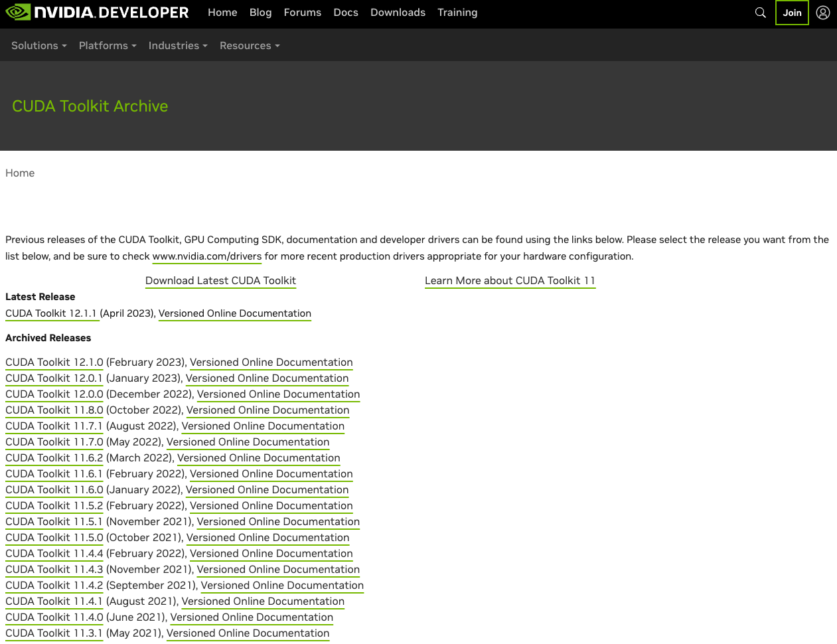Screen dimensions: 837x644
Task: Open CUDA Toolkit 11.5.0 link
Action: 54,538
